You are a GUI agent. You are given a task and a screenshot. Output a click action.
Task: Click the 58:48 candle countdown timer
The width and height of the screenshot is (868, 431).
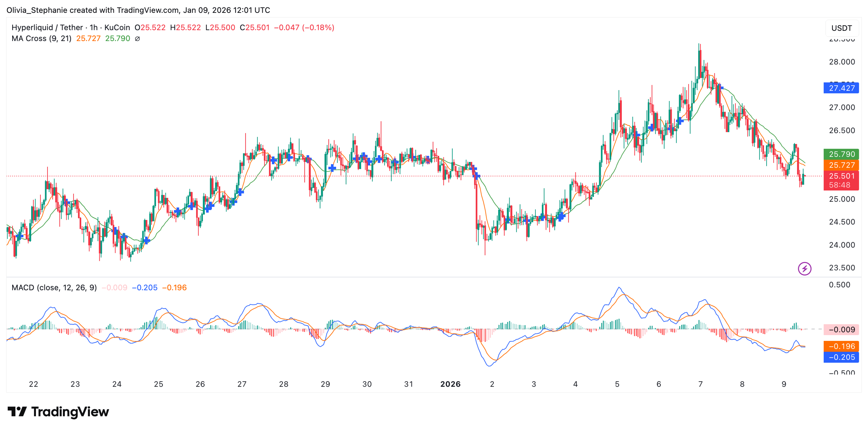tap(839, 185)
